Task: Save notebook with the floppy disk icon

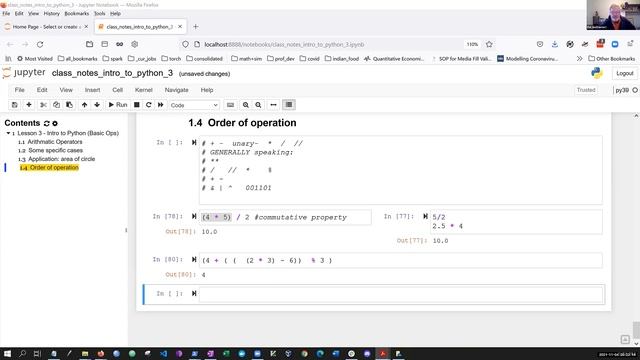Action: (x=14, y=105)
